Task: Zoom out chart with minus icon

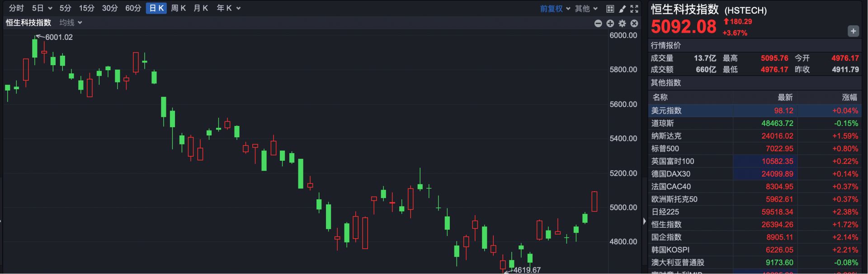Action: click(x=598, y=24)
